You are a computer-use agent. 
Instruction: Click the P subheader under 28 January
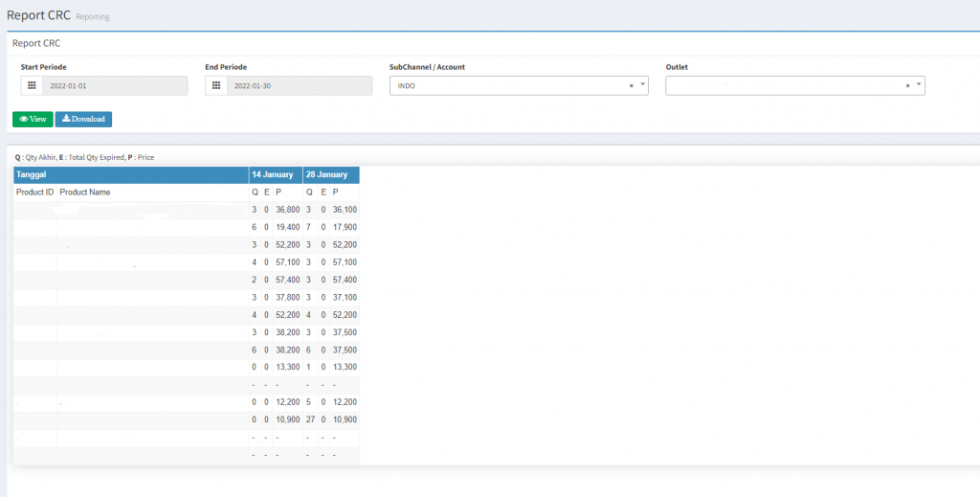pos(336,192)
